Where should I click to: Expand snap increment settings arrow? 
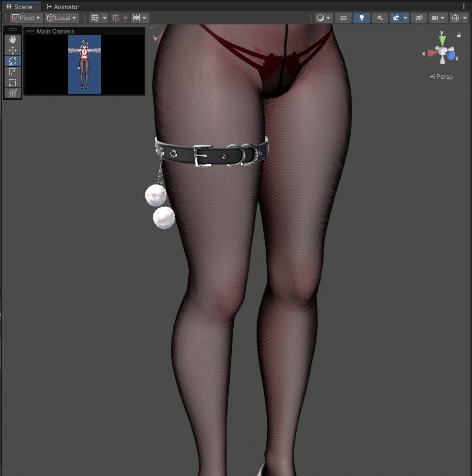coord(144,18)
